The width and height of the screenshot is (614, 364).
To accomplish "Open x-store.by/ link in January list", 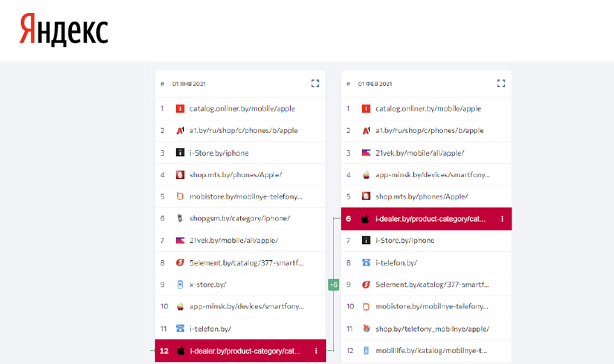I will tap(208, 285).
